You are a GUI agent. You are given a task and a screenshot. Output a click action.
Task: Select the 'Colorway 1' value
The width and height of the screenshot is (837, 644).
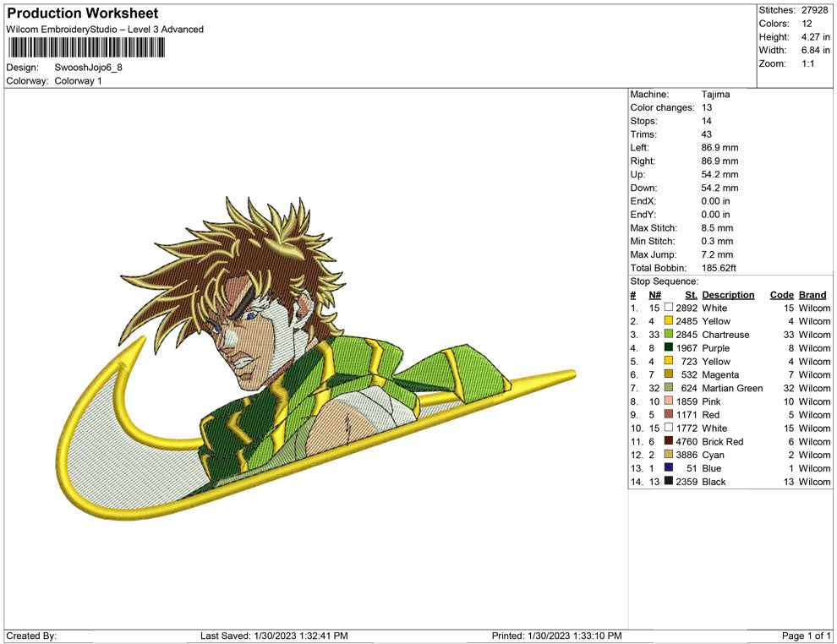(x=78, y=81)
